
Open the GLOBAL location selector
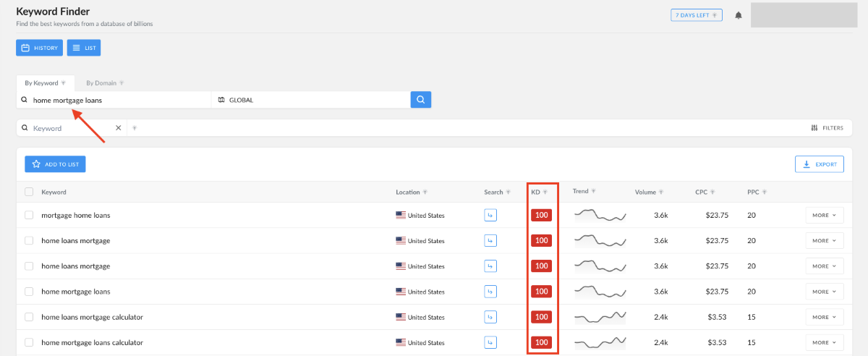tap(311, 100)
